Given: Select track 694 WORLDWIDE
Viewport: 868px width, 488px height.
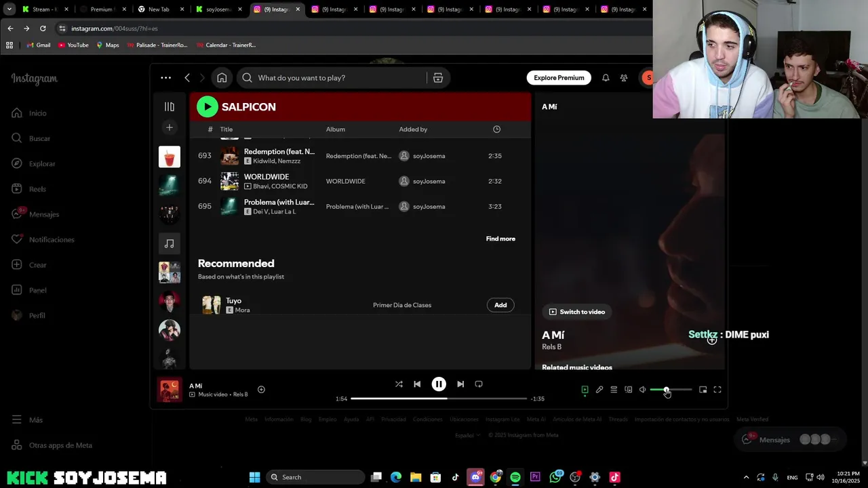Looking at the screenshot, I should tap(359, 181).
